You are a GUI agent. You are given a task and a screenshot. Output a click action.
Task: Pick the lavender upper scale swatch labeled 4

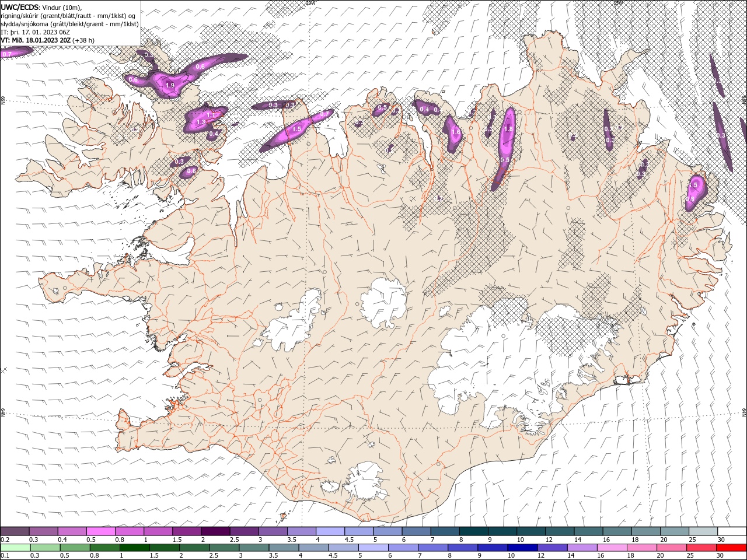330,531
